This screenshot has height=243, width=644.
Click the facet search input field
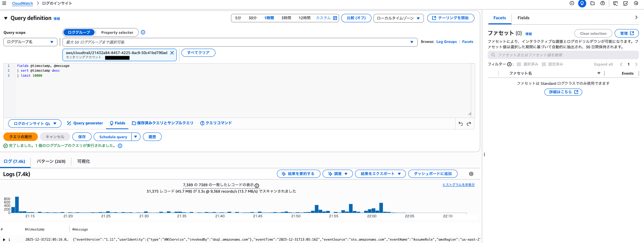coord(563,55)
